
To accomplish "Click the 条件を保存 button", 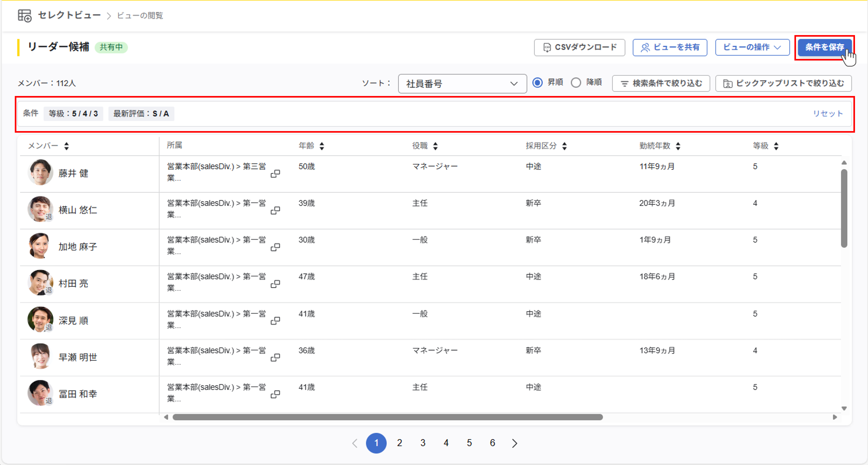I will 824,48.
